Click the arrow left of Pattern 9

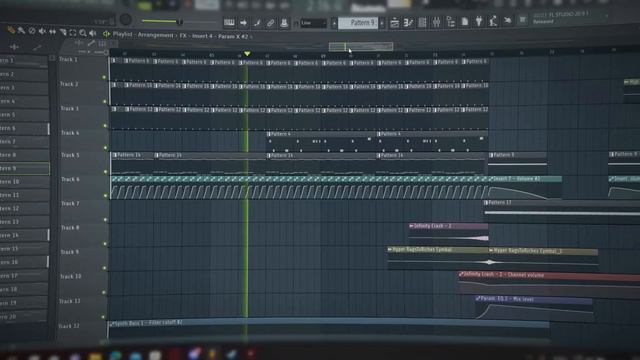tap(334, 23)
